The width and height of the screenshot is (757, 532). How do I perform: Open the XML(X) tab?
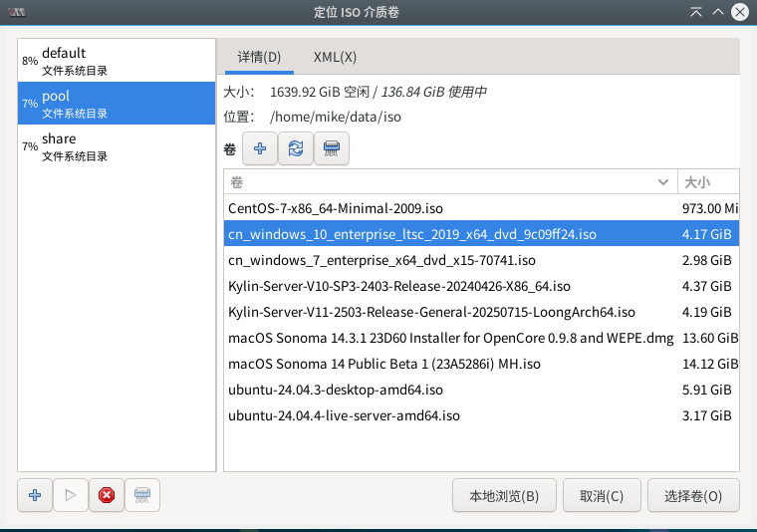pyautogui.click(x=335, y=57)
